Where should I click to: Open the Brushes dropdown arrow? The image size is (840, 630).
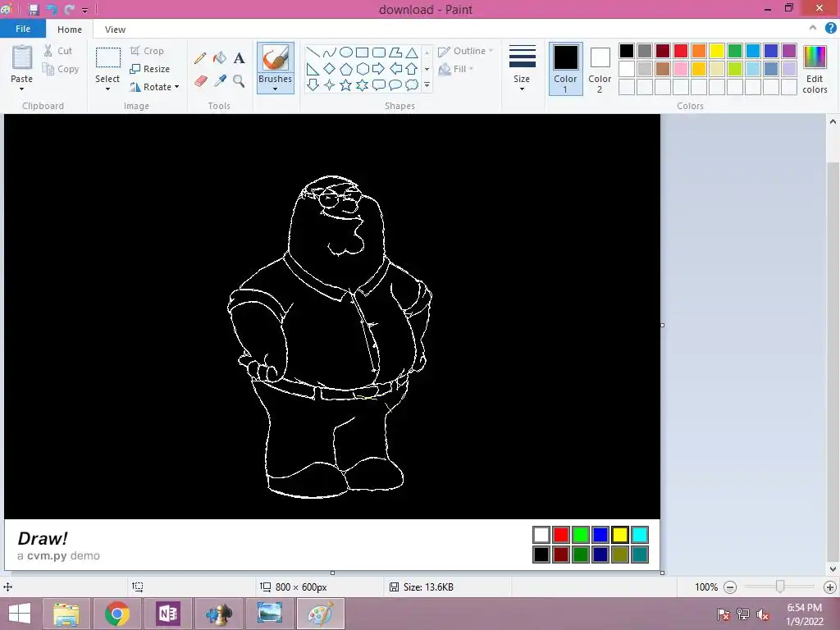point(276,89)
